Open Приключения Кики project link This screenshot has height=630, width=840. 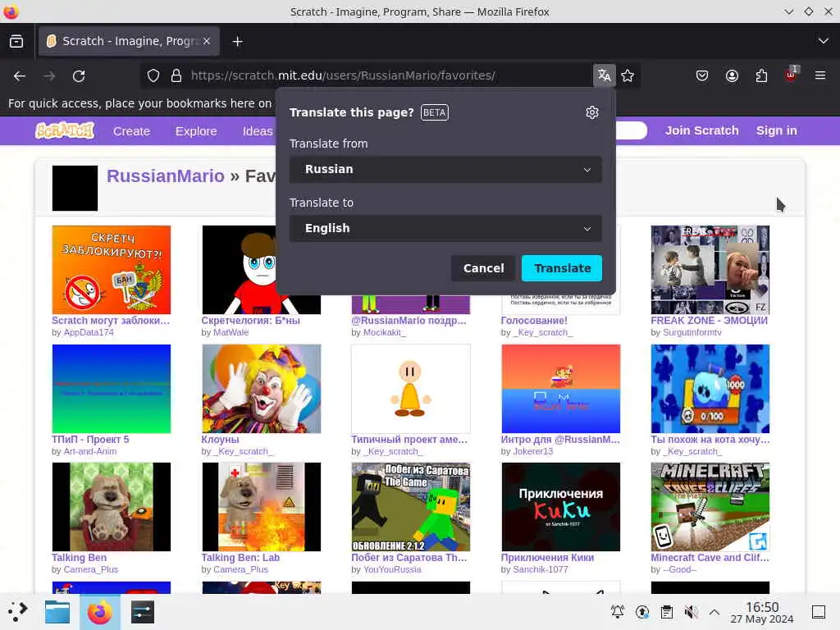tap(547, 558)
